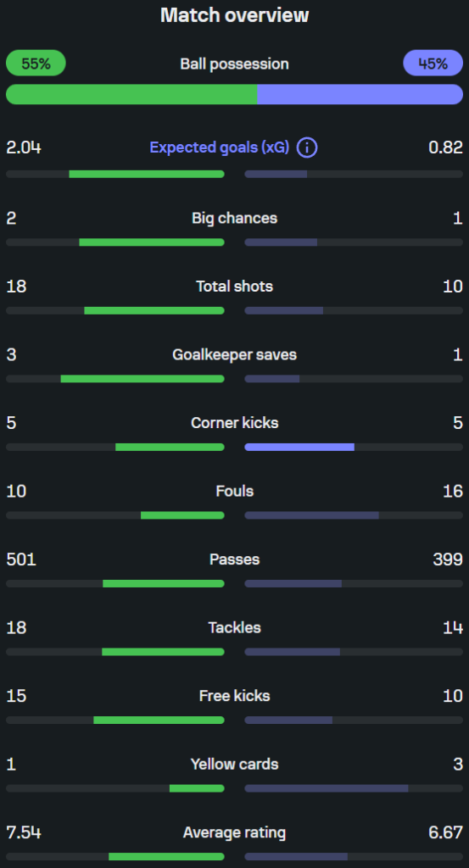Open the Expected goals info icon
469x868 pixels.
coord(307,147)
